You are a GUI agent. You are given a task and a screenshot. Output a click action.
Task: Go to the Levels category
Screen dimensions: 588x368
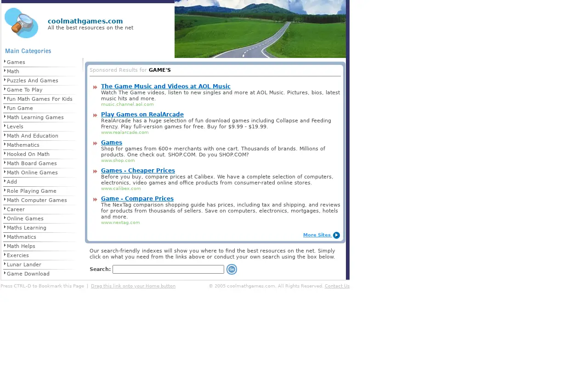pyautogui.click(x=15, y=127)
